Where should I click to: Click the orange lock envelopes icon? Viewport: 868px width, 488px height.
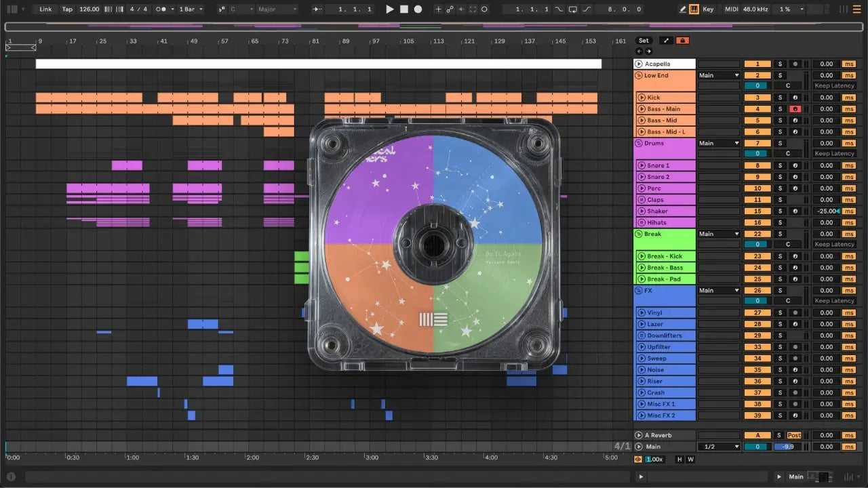coord(682,41)
